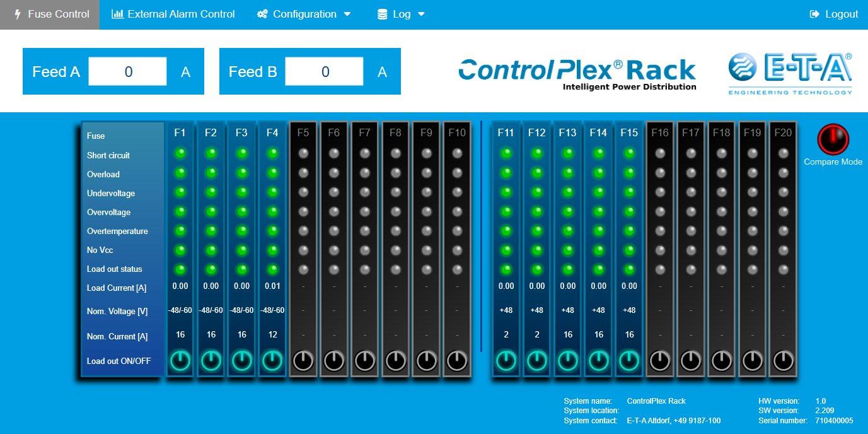This screenshot has height=434, width=868.
Task: Click inactive F7 power button
Action: [365, 360]
